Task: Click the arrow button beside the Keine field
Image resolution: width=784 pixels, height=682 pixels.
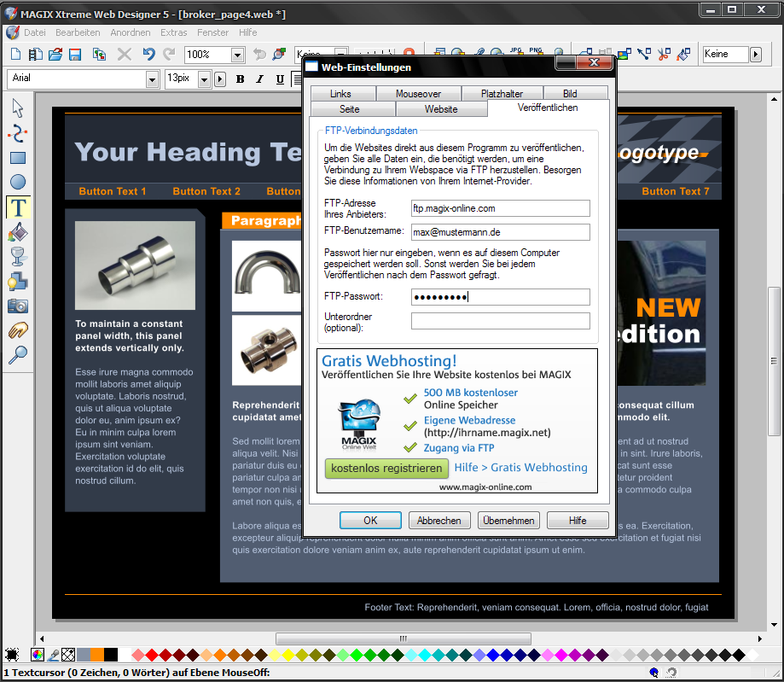Action: [x=756, y=54]
